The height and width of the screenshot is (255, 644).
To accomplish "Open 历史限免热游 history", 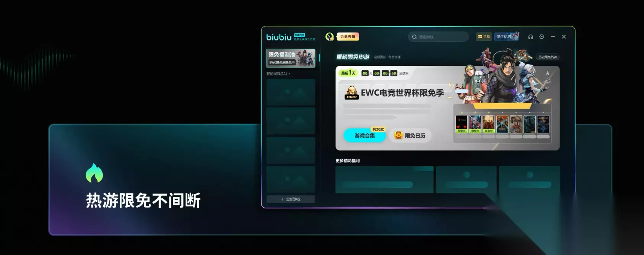I will coord(548,57).
